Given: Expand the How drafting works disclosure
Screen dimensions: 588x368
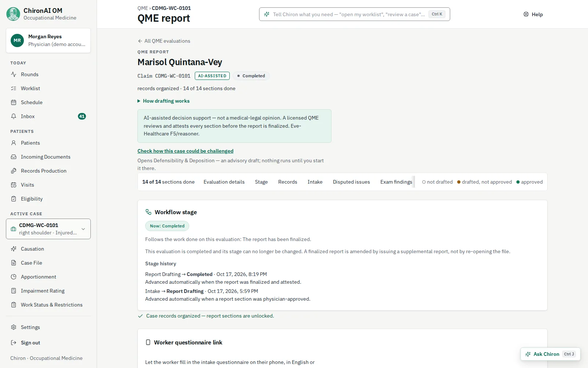Looking at the screenshot, I should click(164, 101).
